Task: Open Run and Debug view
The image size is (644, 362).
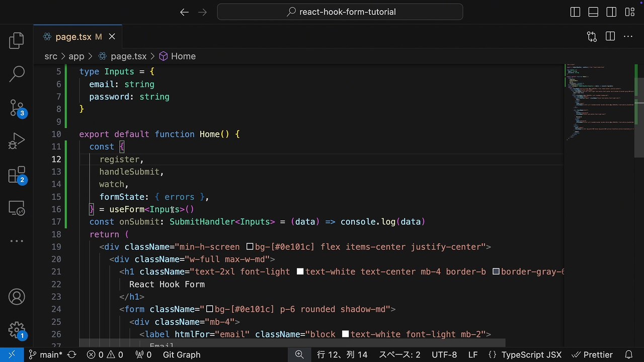Action: coord(17,141)
